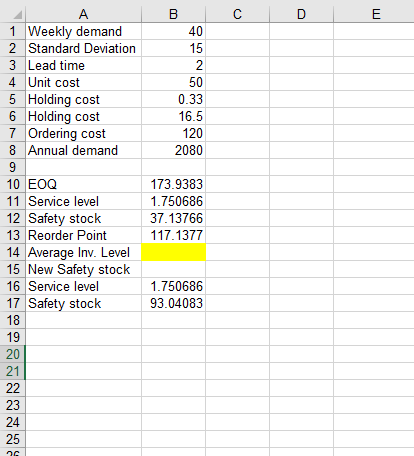Select the Unit cost value 50
414x456 pixels.
[x=173, y=82]
